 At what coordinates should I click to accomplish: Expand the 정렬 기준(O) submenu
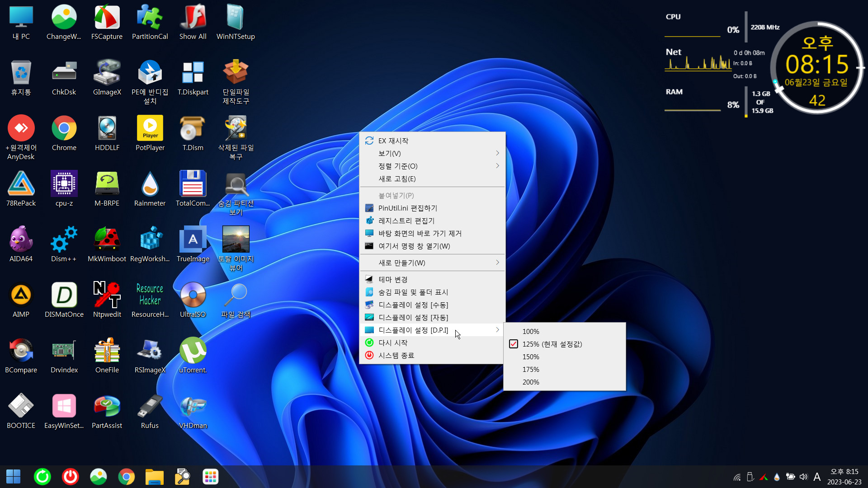[x=432, y=166]
